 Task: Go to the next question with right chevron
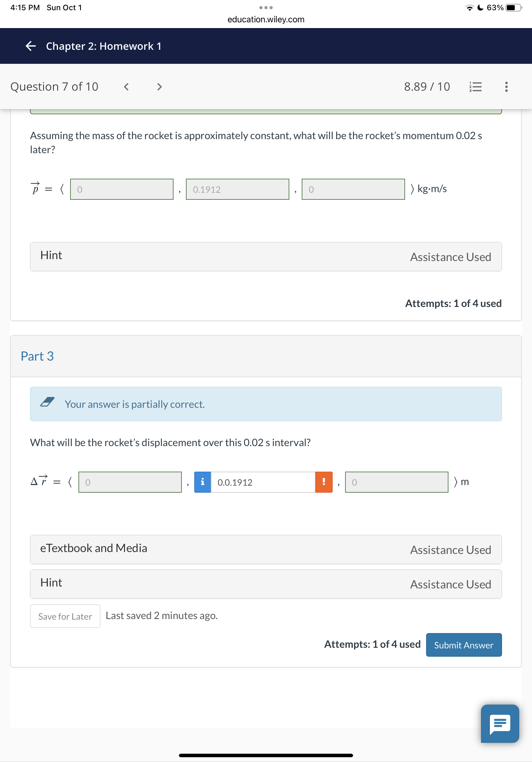pyautogui.click(x=159, y=86)
